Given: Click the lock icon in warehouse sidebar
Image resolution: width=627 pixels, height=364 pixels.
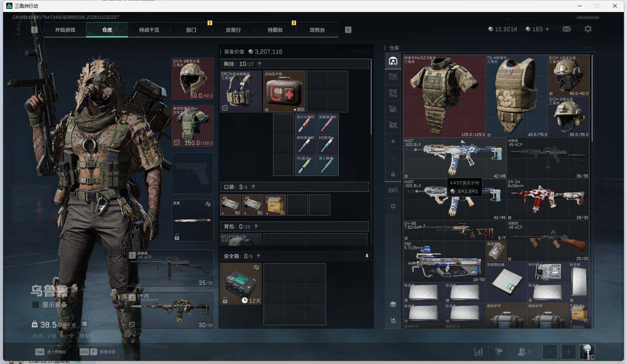Looking at the screenshot, I should (x=393, y=174).
